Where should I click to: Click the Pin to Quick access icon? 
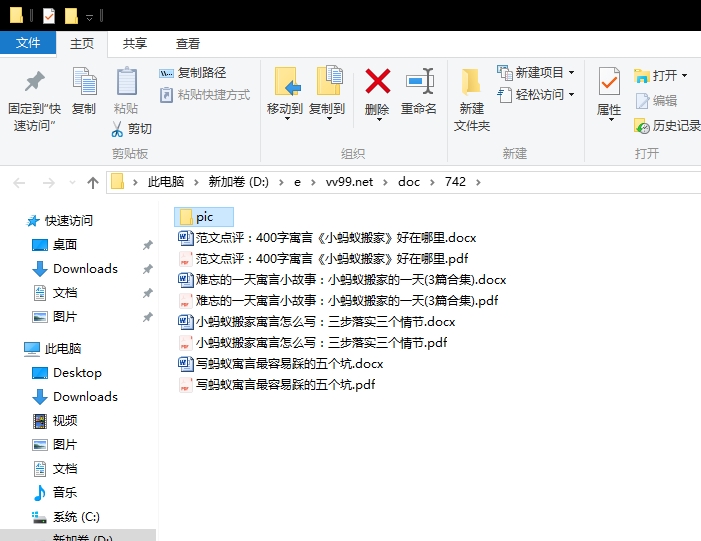point(34,82)
